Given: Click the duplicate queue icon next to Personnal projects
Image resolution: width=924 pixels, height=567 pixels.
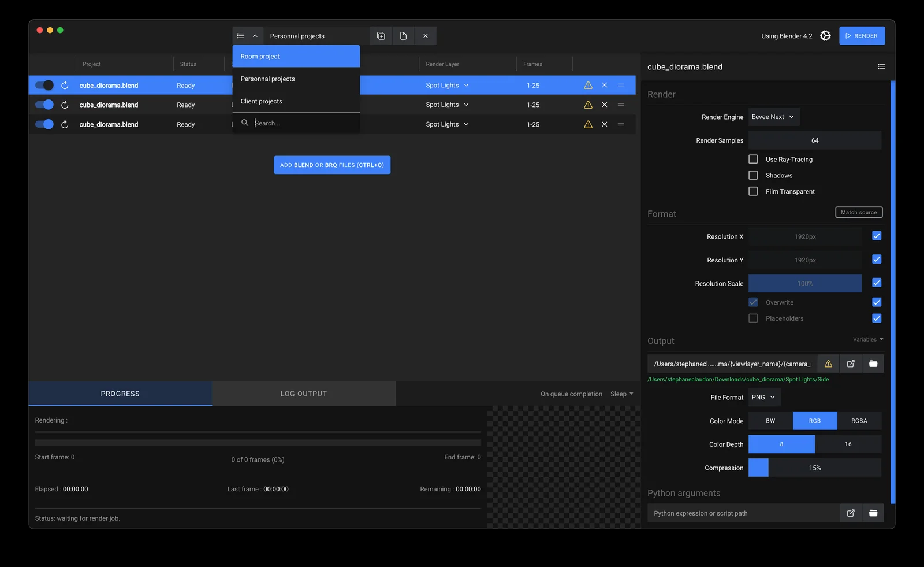Looking at the screenshot, I should [381, 35].
